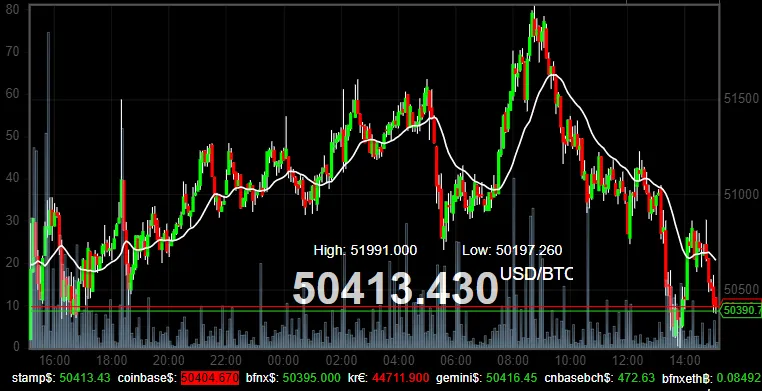Select the Low: 50197.260 label
The image size is (762, 391).
pos(512,251)
